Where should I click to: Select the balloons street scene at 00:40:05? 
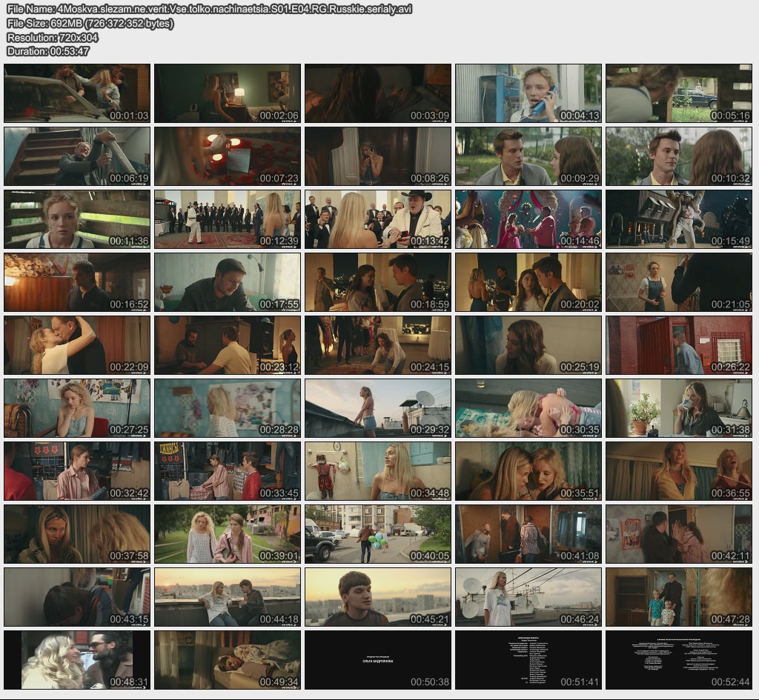pos(378,534)
